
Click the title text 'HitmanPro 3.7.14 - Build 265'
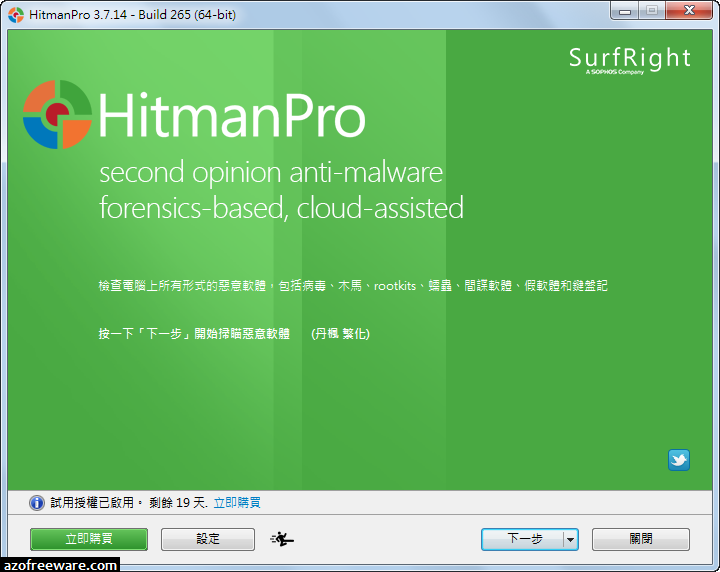pyautogui.click(x=110, y=15)
